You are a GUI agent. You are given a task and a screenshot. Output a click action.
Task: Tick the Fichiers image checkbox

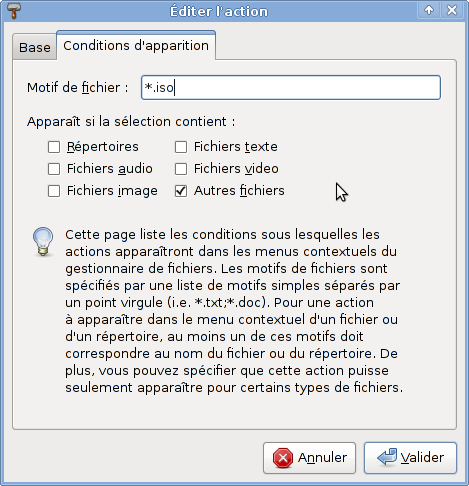coord(54,191)
